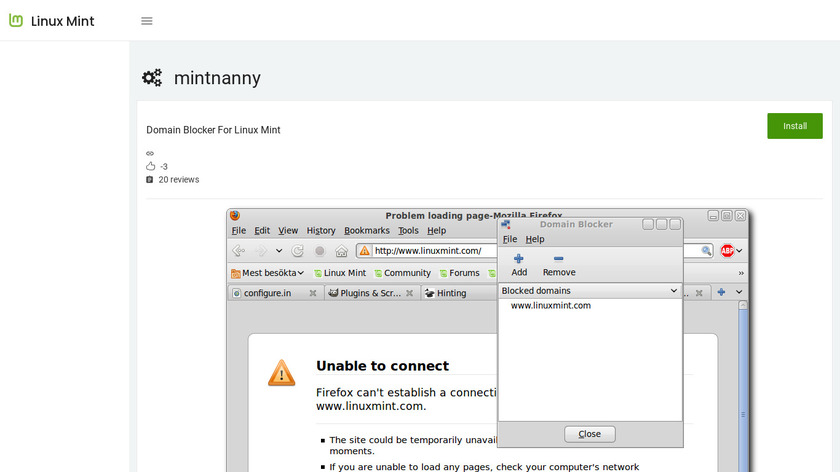Expand the Adblock Plus dropdown arrow
Screen dimensions: 840x472
point(739,251)
